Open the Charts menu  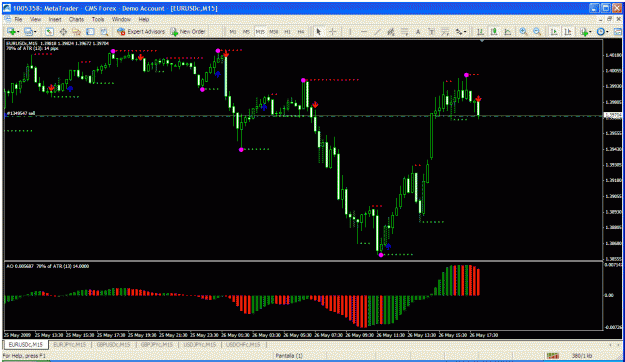point(76,19)
